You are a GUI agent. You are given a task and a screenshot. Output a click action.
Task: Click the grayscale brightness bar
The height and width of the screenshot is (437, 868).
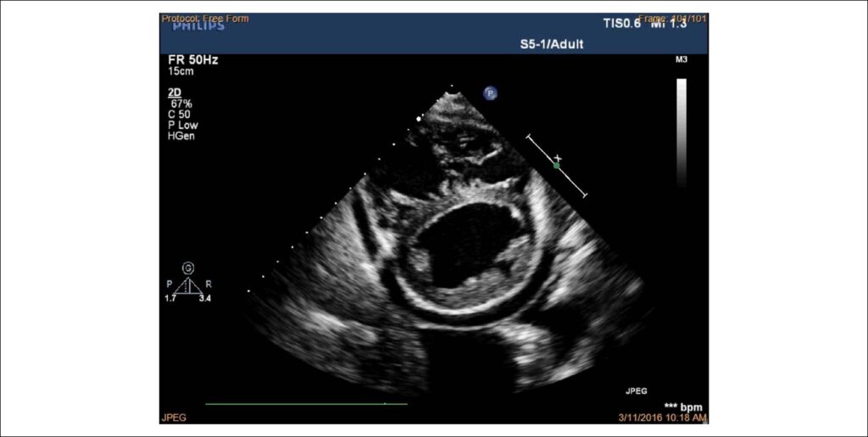pos(682,133)
